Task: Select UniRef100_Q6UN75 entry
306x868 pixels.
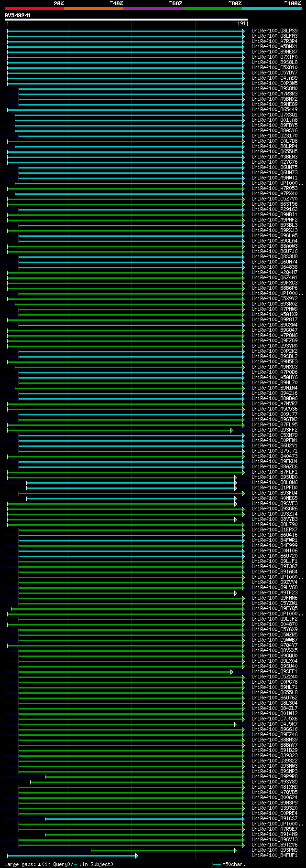Action: point(274,168)
